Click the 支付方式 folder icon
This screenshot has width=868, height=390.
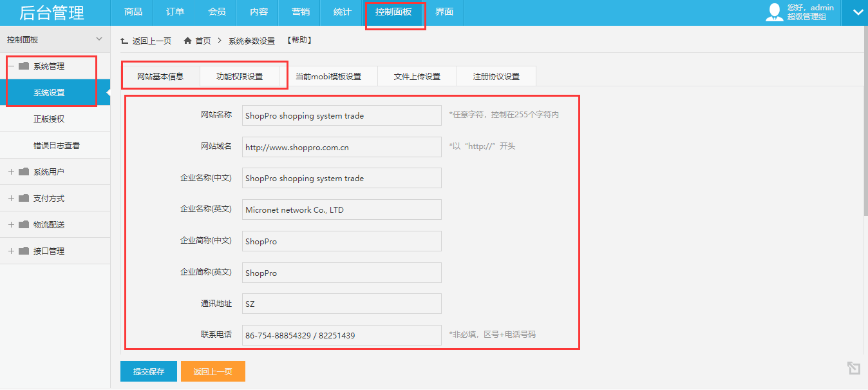[24, 198]
